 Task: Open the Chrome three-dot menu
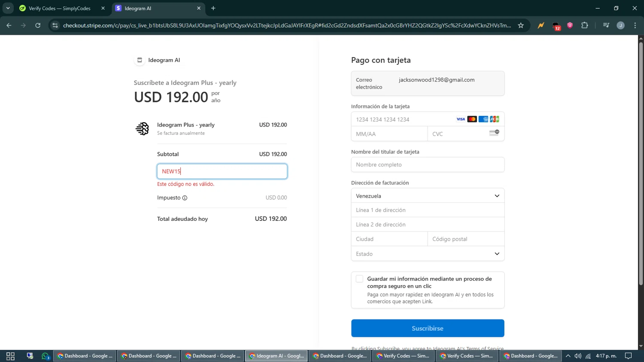(x=635, y=25)
